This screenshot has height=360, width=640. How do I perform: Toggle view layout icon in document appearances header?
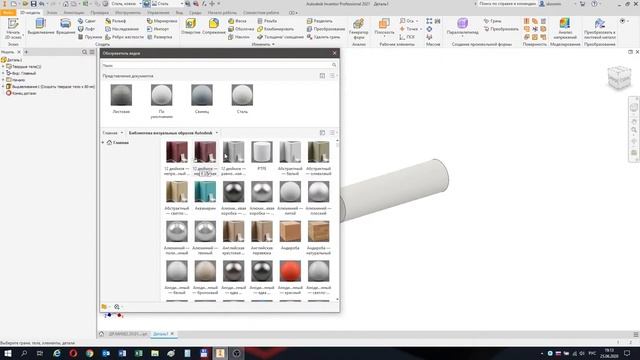pyautogui.click(x=322, y=76)
